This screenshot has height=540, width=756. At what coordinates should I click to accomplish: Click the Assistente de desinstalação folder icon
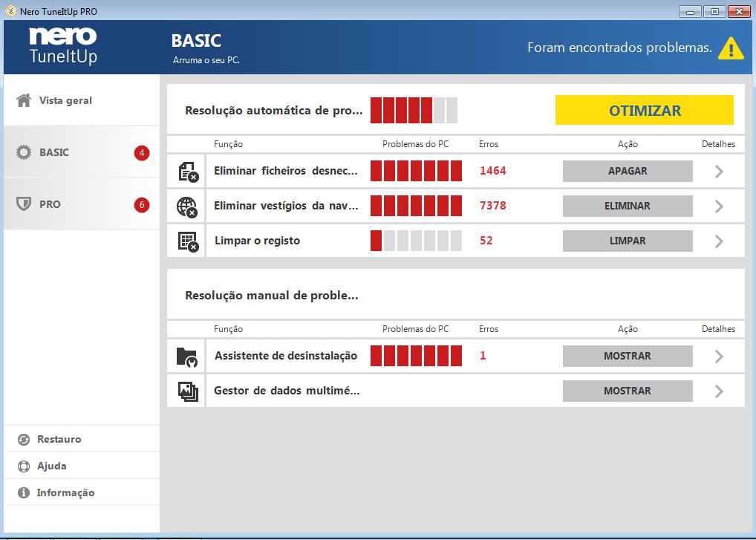(186, 356)
